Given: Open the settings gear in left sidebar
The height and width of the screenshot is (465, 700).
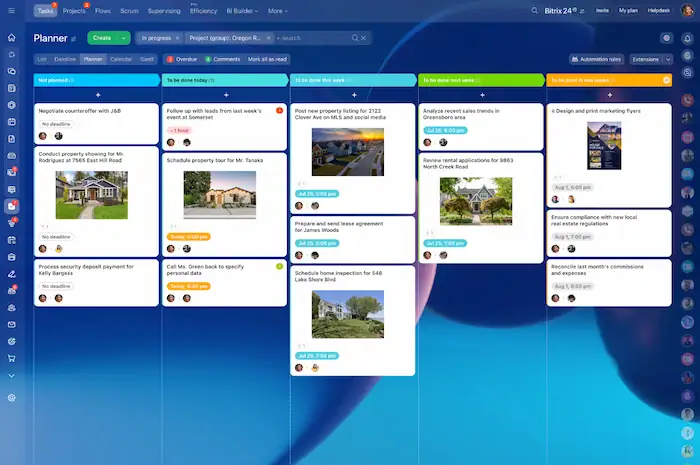Looking at the screenshot, I should [x=12, y=398].
